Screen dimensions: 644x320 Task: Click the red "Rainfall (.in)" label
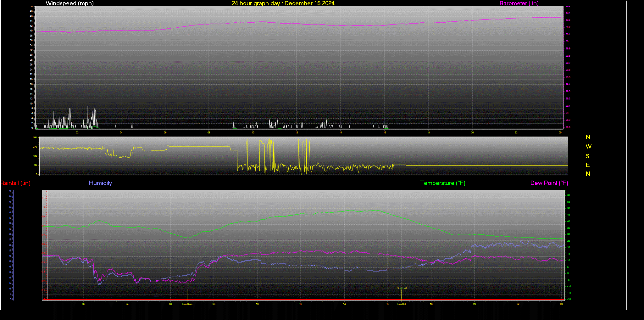pos(15,183)
